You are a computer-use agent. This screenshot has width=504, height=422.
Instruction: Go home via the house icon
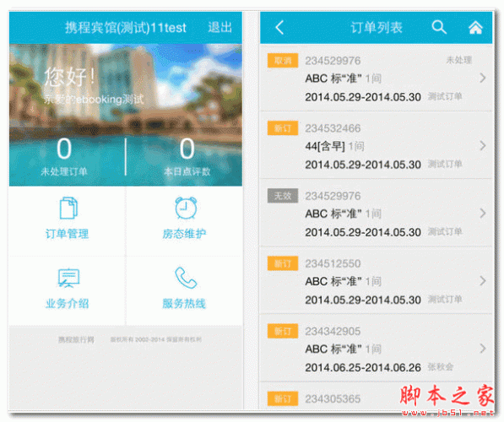click(x=475, y=27)
